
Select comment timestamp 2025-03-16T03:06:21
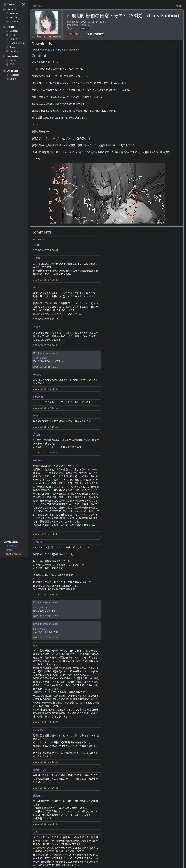[x=46, y=722]
